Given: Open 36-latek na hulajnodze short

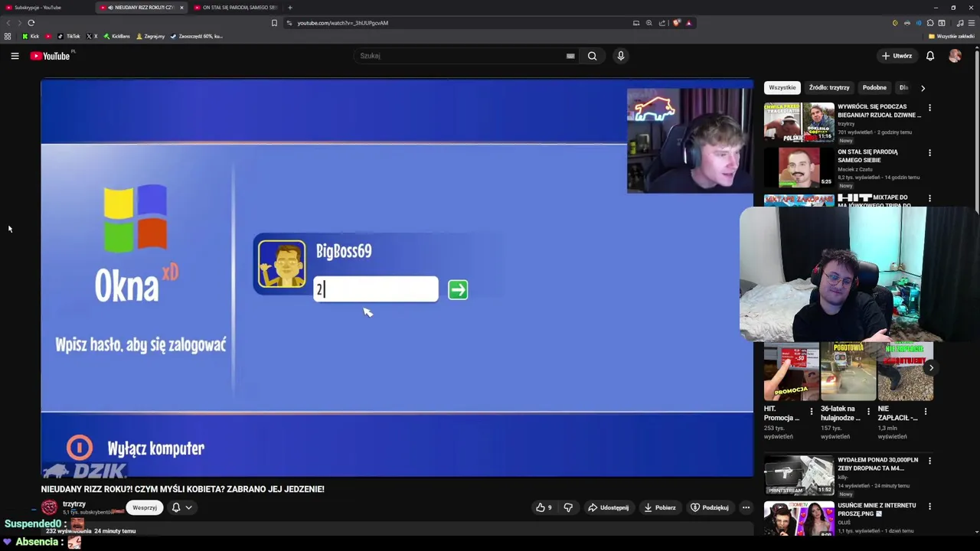Looking at the screenshot, I should tap(848, 371).
